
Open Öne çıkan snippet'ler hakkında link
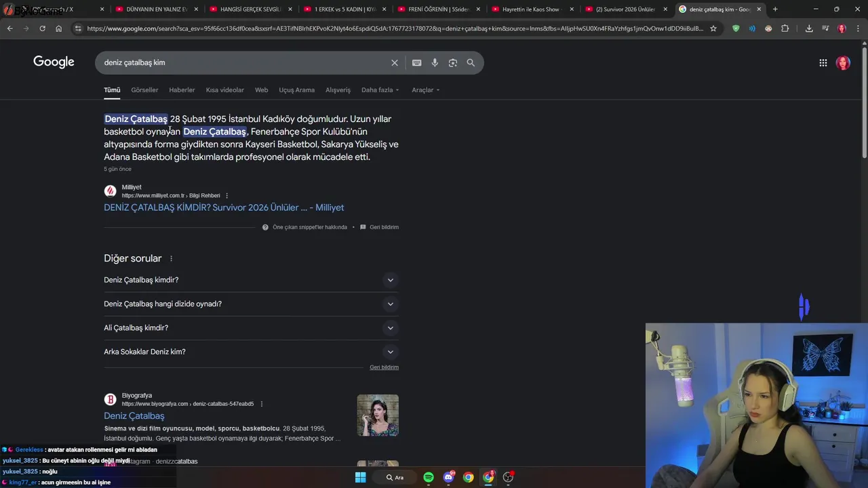(x=310, y=227)
